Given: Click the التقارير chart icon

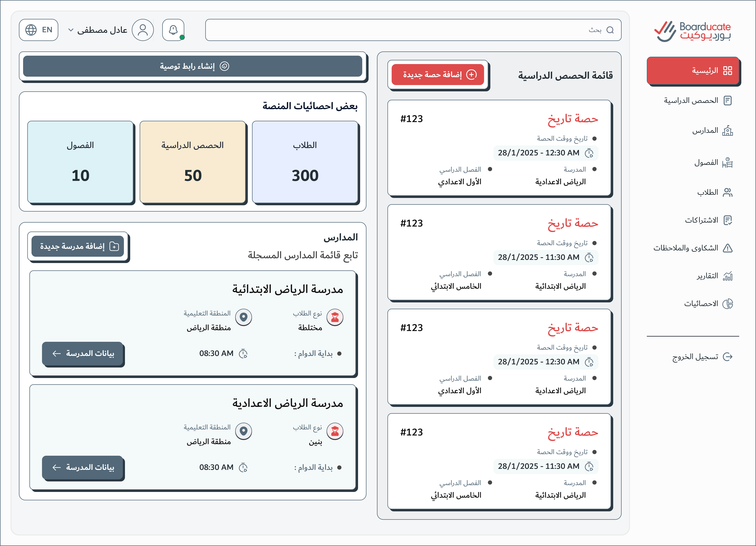Looking at the screenshot, I should [x=728, y=276].
